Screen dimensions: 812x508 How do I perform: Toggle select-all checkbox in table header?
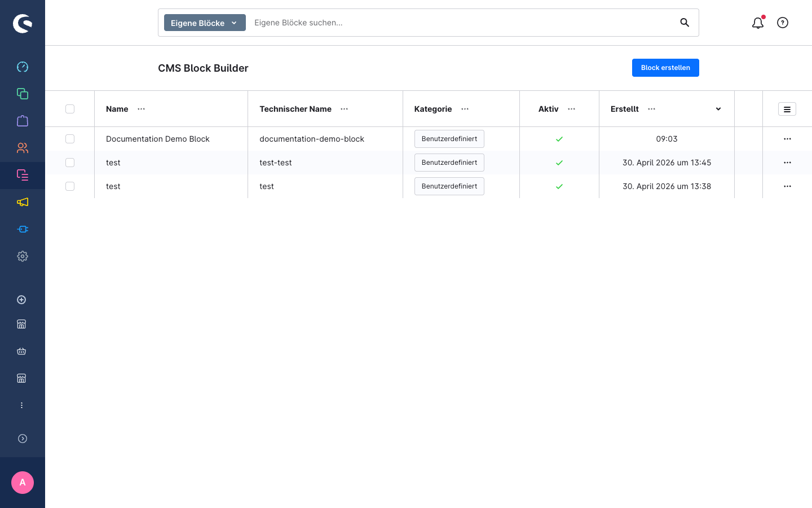(70, 109)
